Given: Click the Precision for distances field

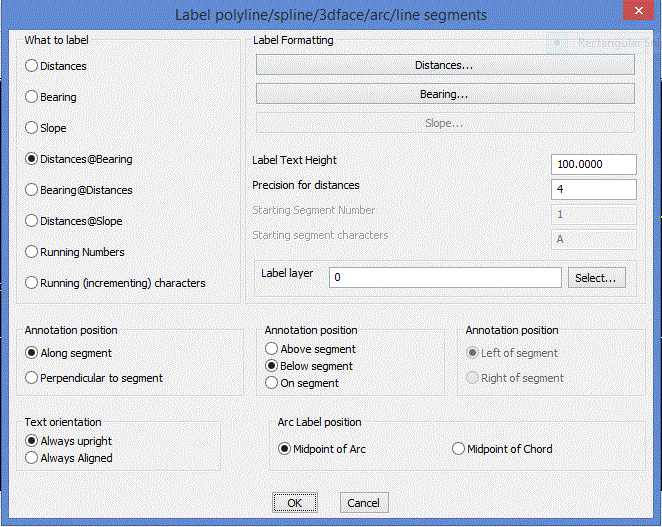Looking at the screenshot, I should (x=593, y=189).
